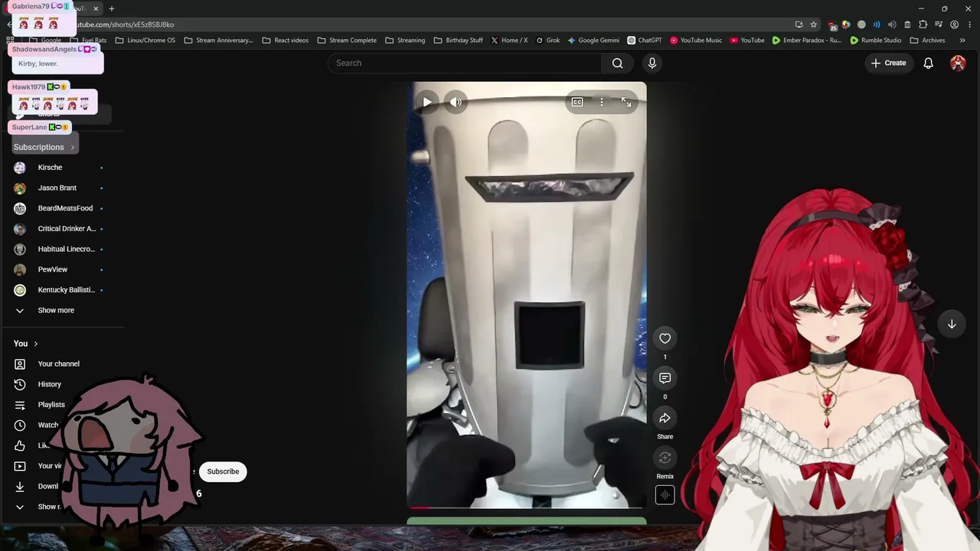
Task: Expand the You section
Action: [x=25, y=344]
